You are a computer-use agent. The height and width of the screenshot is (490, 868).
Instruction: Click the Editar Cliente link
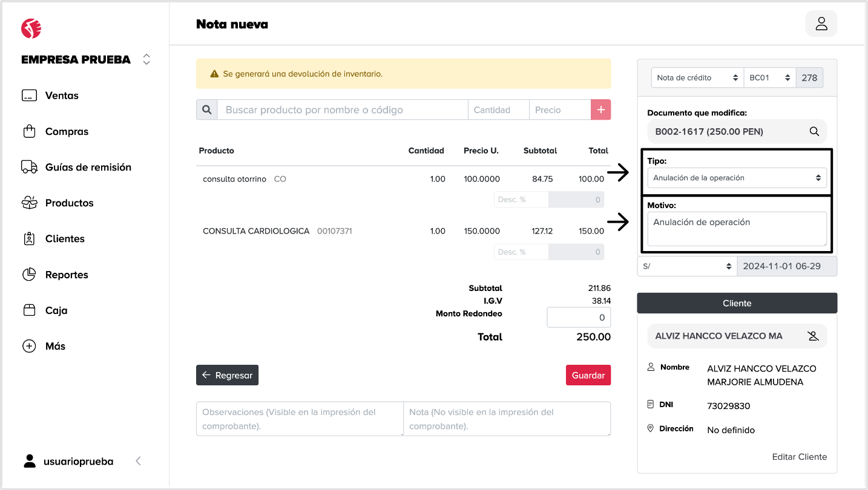pyautogui.click(x=799, y=457)
